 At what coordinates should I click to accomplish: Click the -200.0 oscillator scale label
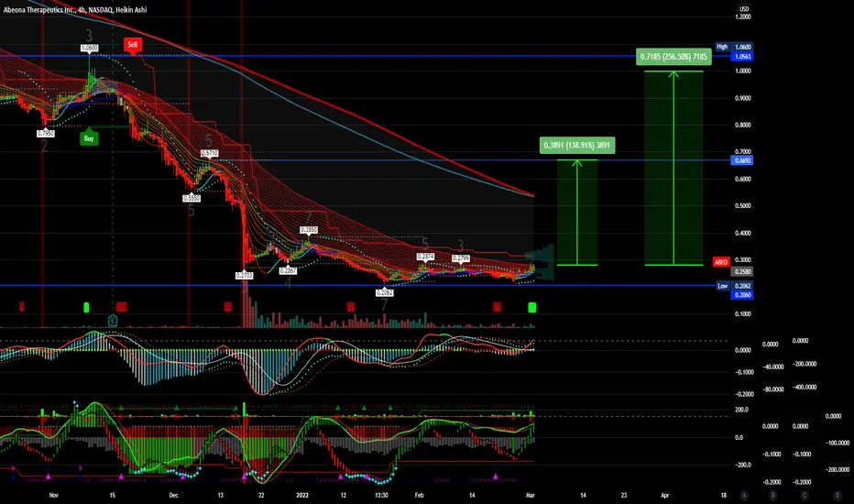742,465
